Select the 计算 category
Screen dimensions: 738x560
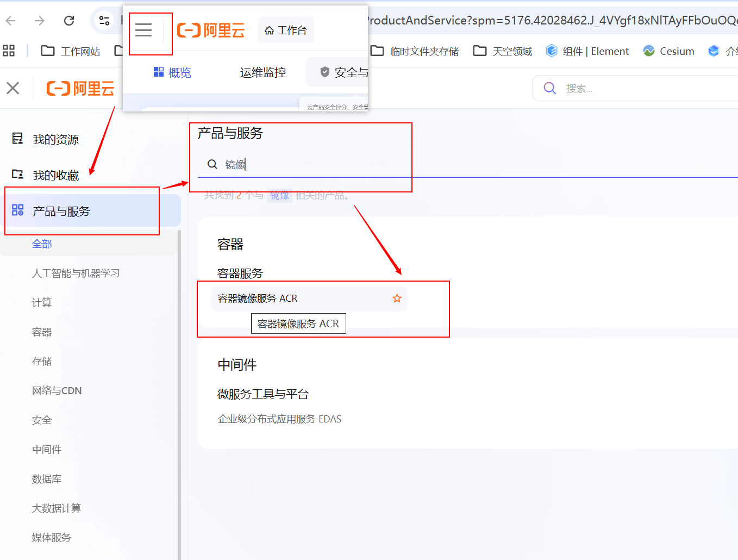click(42, 303)
